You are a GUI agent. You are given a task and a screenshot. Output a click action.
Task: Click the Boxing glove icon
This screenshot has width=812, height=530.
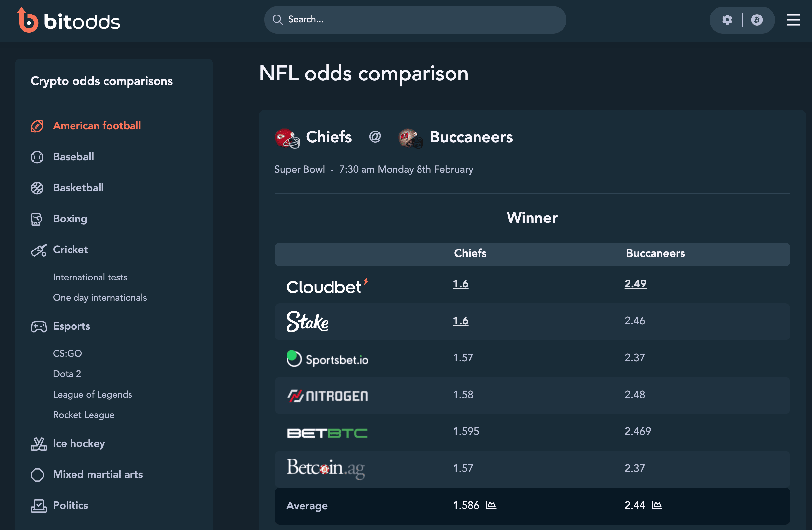tap(37, 219)
